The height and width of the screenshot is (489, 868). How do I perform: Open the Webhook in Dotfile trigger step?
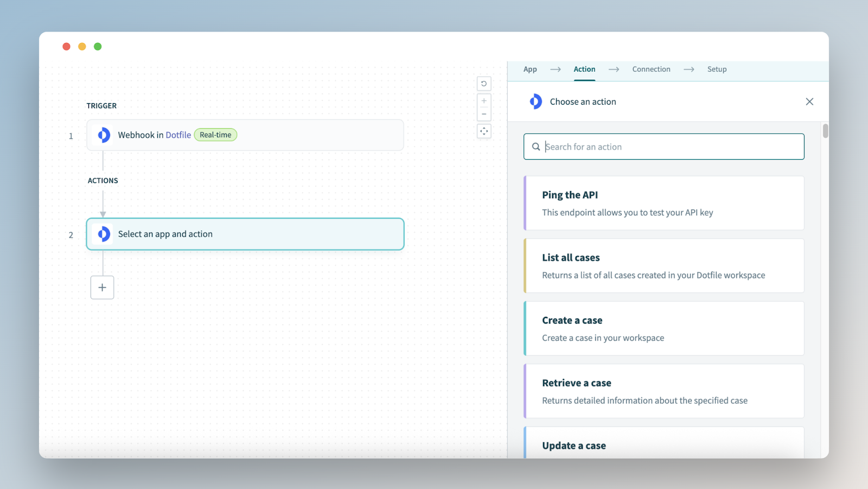[x=245, y=135]
